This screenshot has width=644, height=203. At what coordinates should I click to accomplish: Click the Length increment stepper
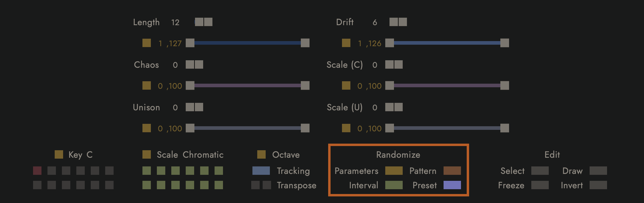click(x=208, y=22)
